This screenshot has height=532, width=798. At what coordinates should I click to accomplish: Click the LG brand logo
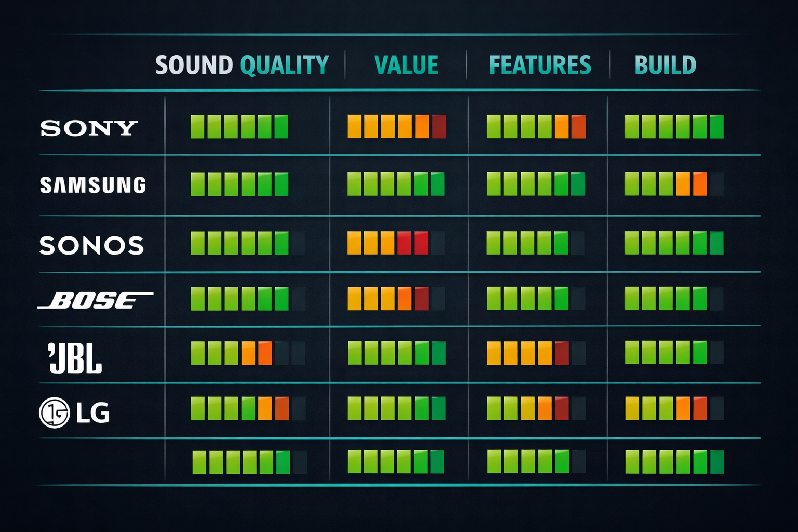(75, 413)
